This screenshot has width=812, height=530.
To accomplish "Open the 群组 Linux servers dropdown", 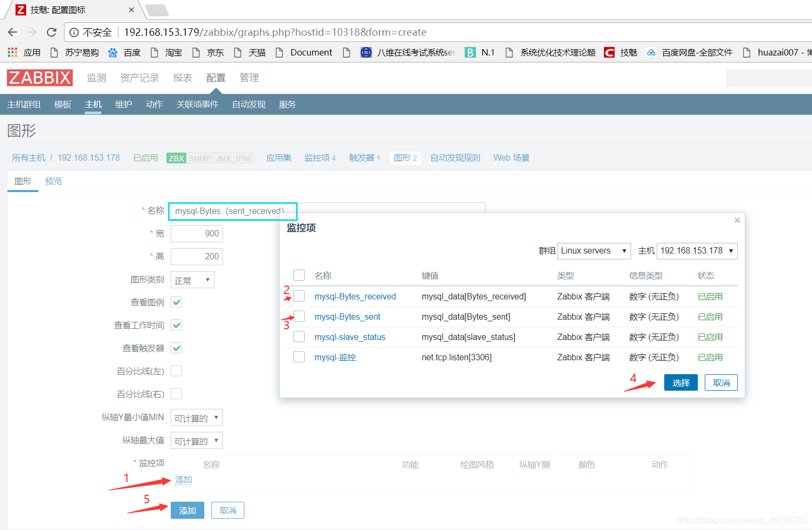I will click(x=594, y=251).
